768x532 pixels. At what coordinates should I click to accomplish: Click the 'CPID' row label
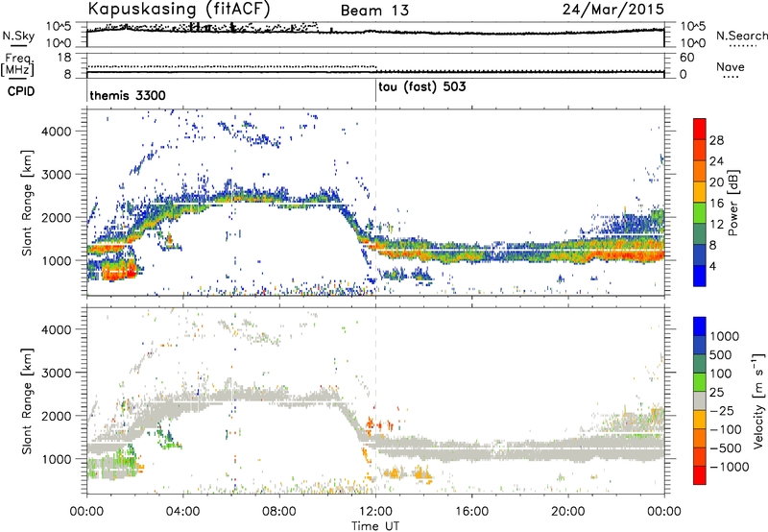click(x=21, y=91)
